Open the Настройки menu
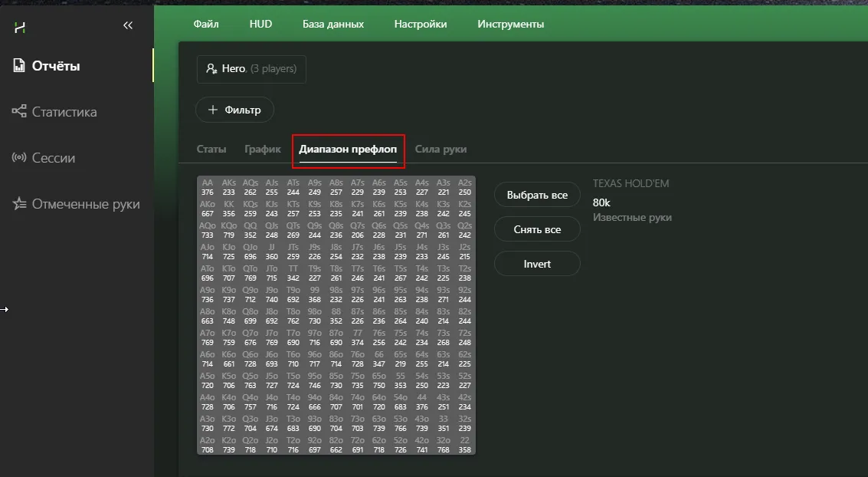868x477 pixels. (421, 25)
